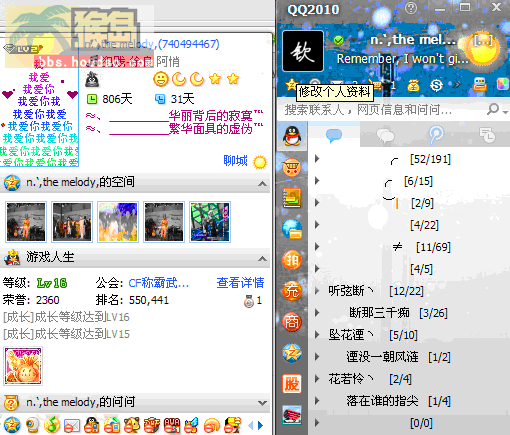The width and height of the screenshot is (510, 435).
Task: Click the sun weather icon in QQ header
Action: tap(482, 50)
